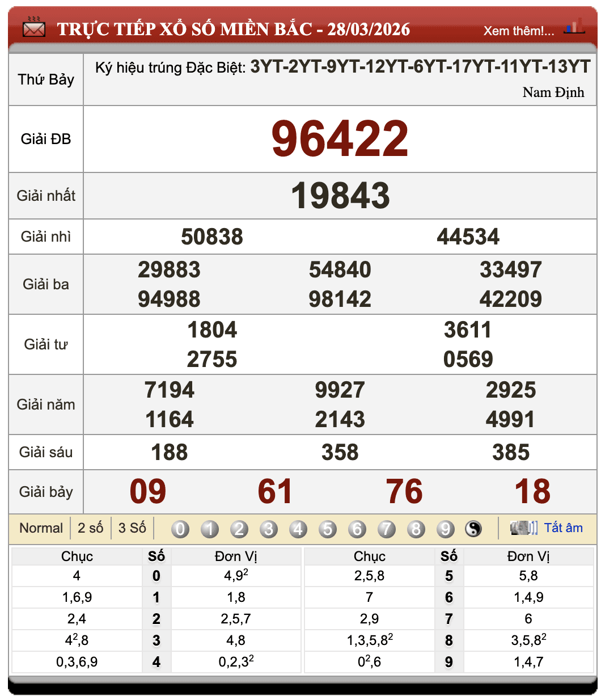Select the number 3 ball icon
601x700 pixels.
click(268, 528)
